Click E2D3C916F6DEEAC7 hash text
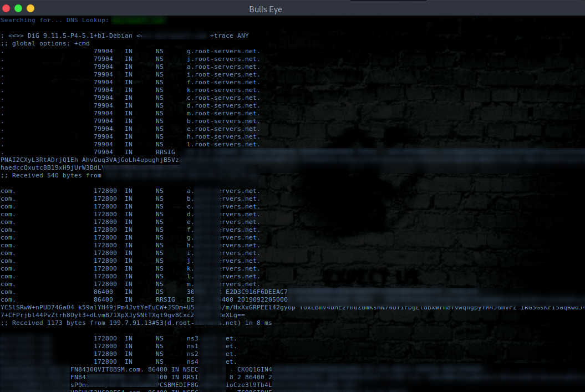This screenshot has width=585, height=392. click(256, 292)
